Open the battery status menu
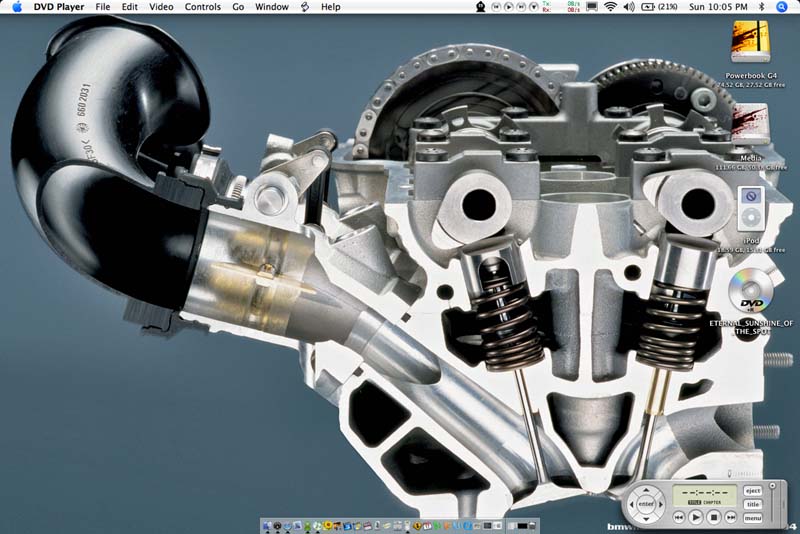Viewport: 800px width, 534px height. click(x=659, y=7)
